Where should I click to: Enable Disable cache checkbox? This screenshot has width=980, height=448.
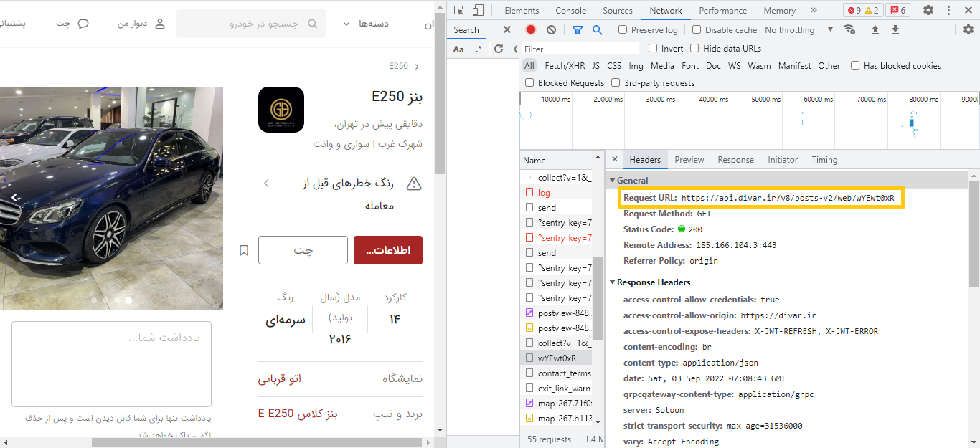(x=697, y=29)
